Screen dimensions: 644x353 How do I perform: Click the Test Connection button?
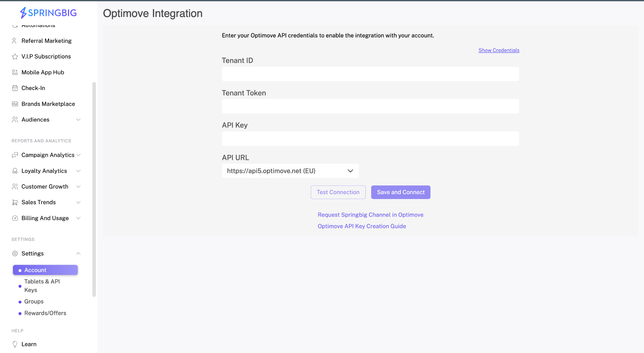tap(338, 192)
